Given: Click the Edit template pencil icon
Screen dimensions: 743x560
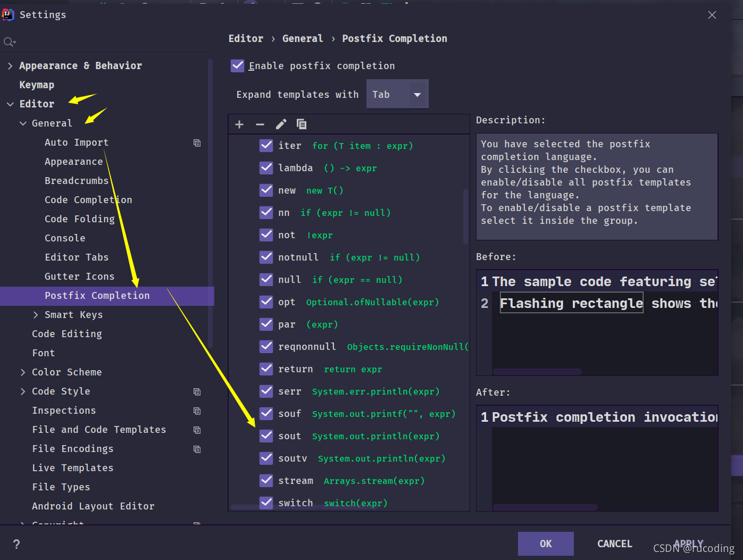Looking at the screenshot, I should 281,124.
